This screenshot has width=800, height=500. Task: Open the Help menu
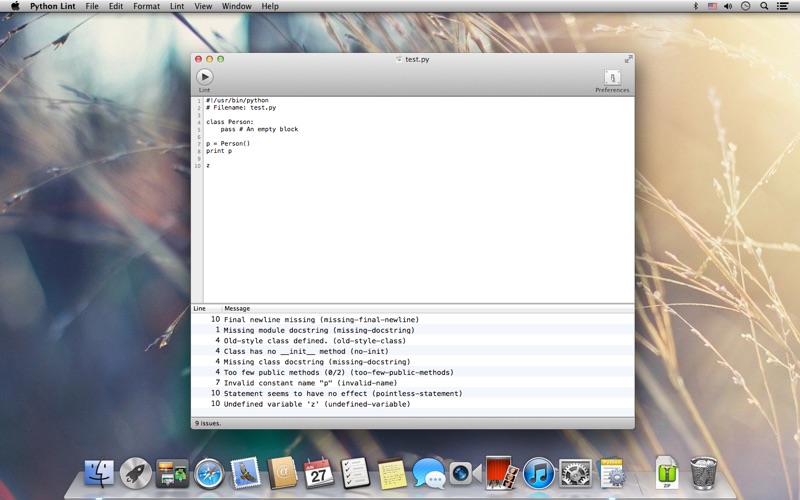pos(270,6)
